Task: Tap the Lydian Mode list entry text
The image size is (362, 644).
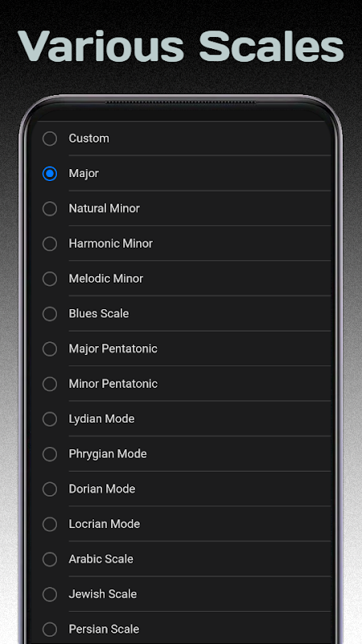Action: click(x=101, y=419)
